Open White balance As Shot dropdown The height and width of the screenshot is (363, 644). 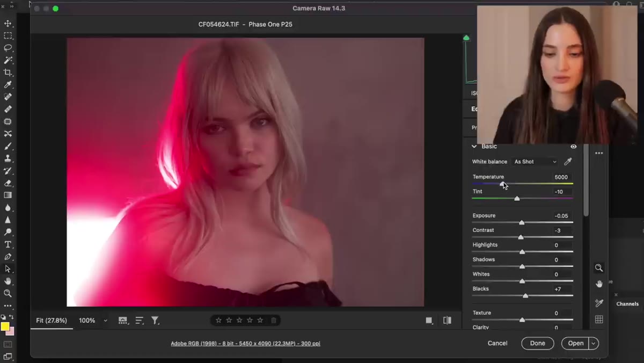pos(536,162)
